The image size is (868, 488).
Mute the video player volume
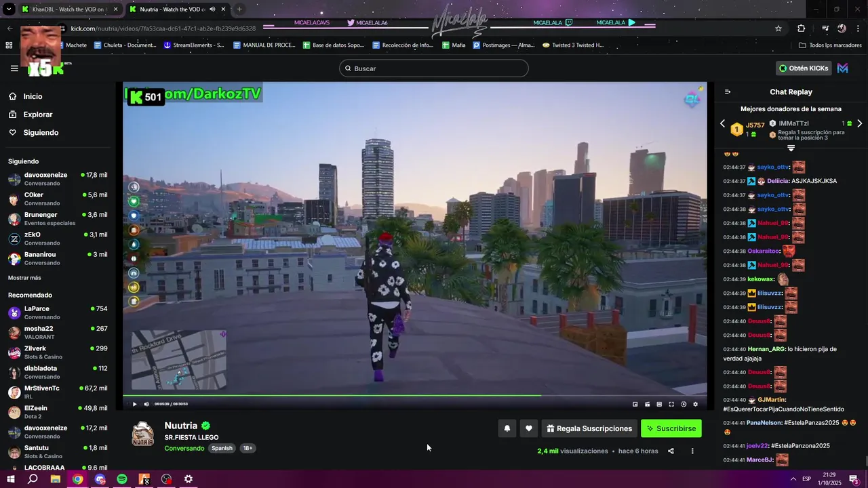click(x=146, y=404)
